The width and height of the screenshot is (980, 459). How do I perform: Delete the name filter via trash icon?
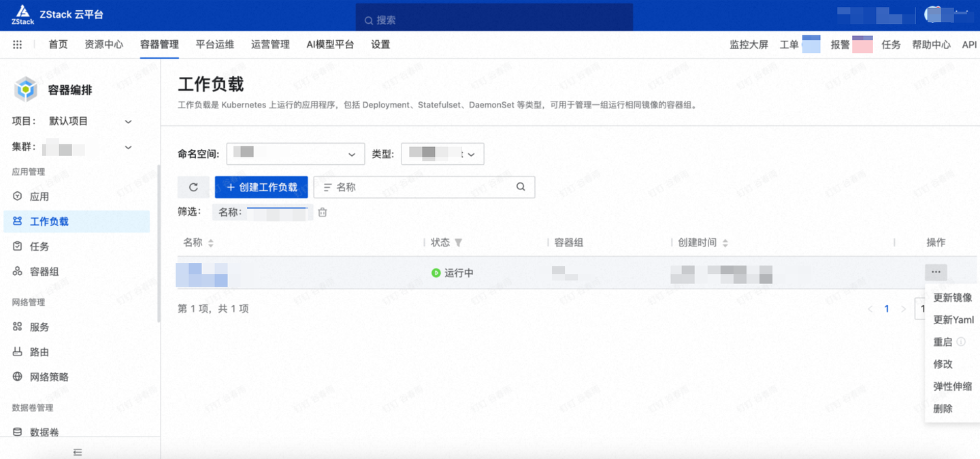(x=323, y=212)
